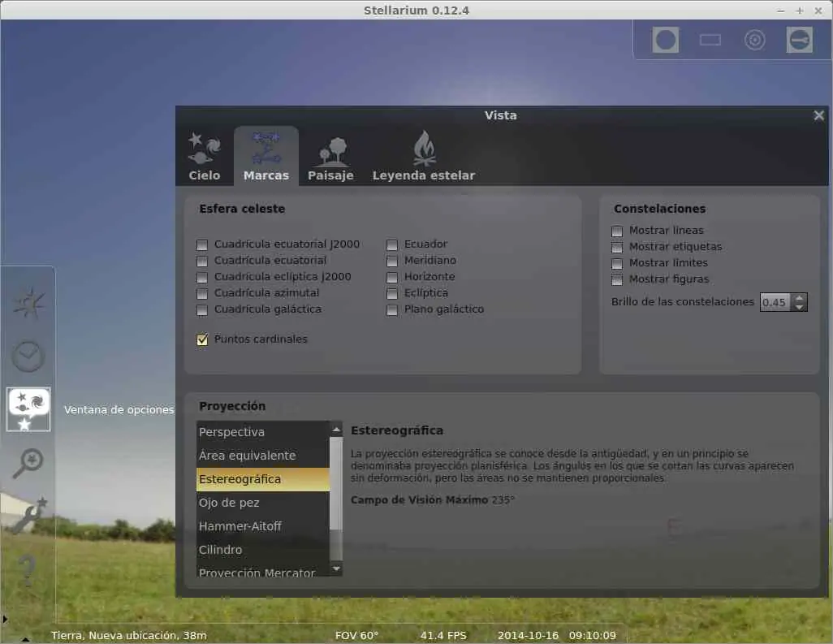Image resolution: width=833 pixels, height=644 pixels.
Task: Check Mostrar líneas for constellations
Action: [x=617, y=231]
